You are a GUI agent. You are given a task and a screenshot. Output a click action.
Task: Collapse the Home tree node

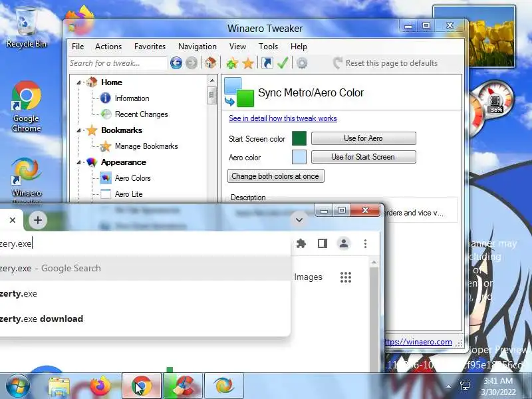pos(78,82)
